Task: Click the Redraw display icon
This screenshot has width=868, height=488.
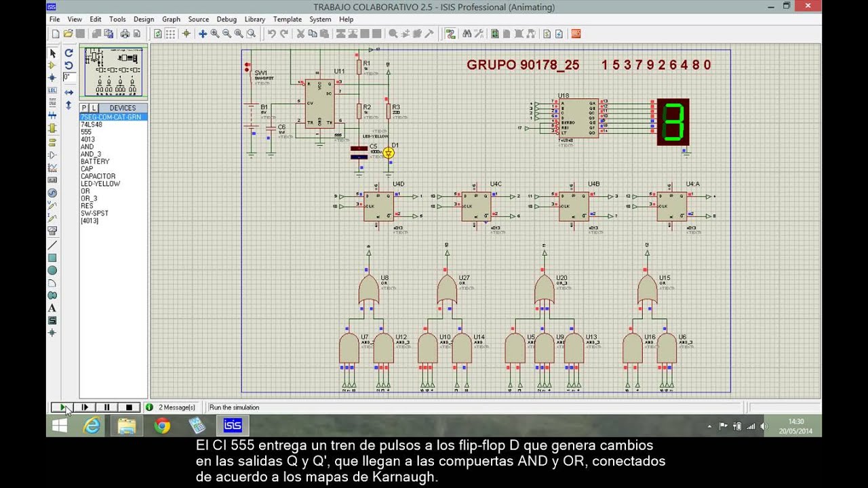Action: point(158,33)
